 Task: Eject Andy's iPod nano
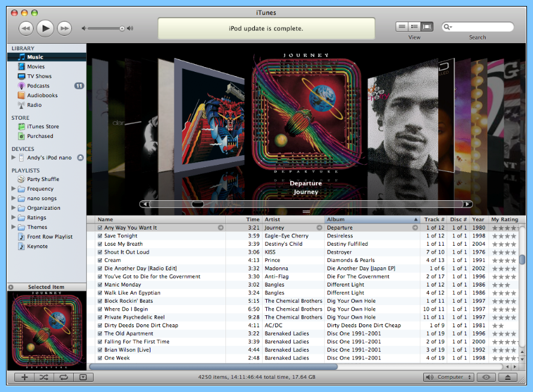[80, 158]
